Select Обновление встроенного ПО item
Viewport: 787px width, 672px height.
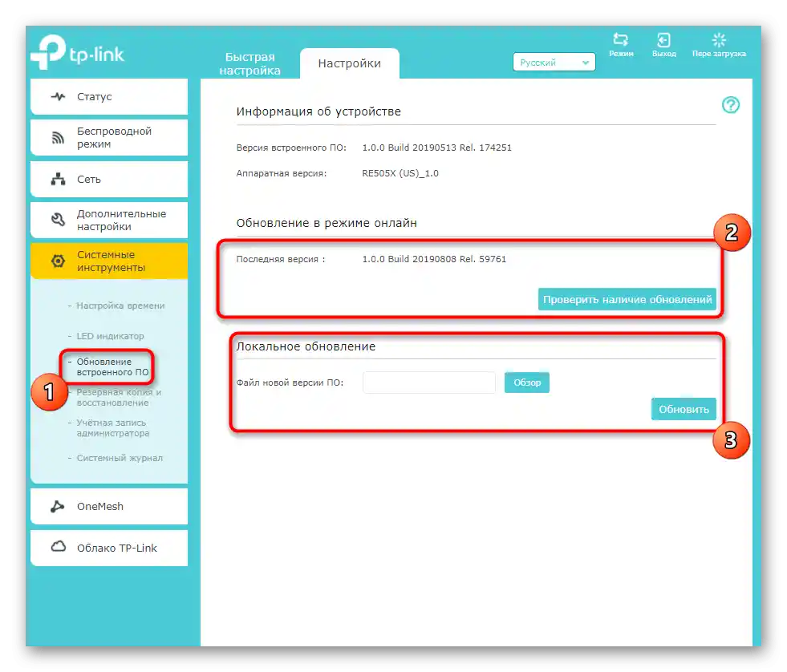click(112, 366)
